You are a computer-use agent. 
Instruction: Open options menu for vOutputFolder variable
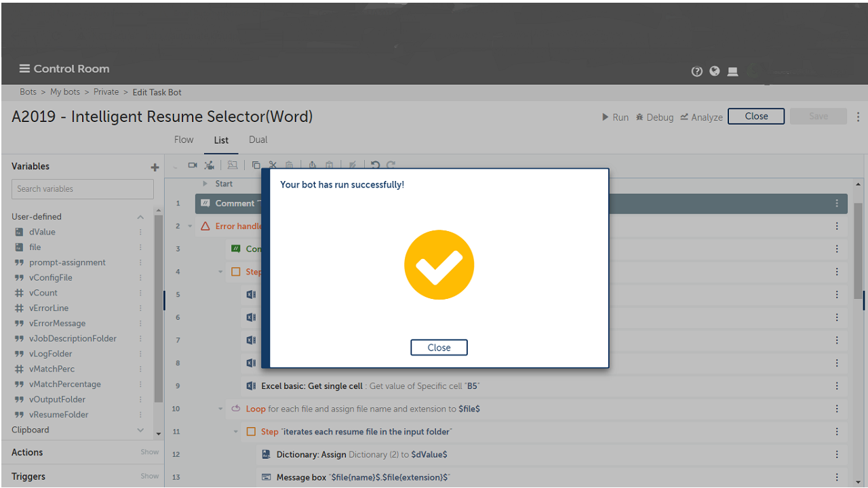(x=140, y=399)
